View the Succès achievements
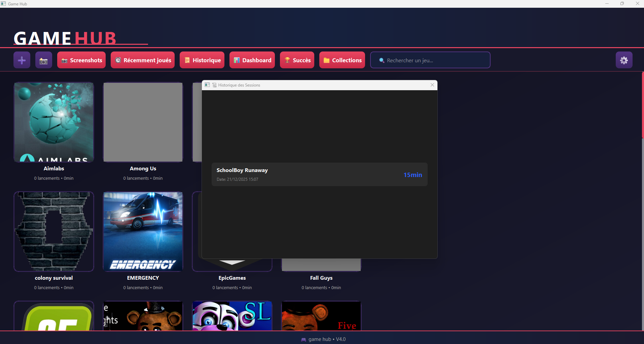The image size is (644, 344). (297, 60)
